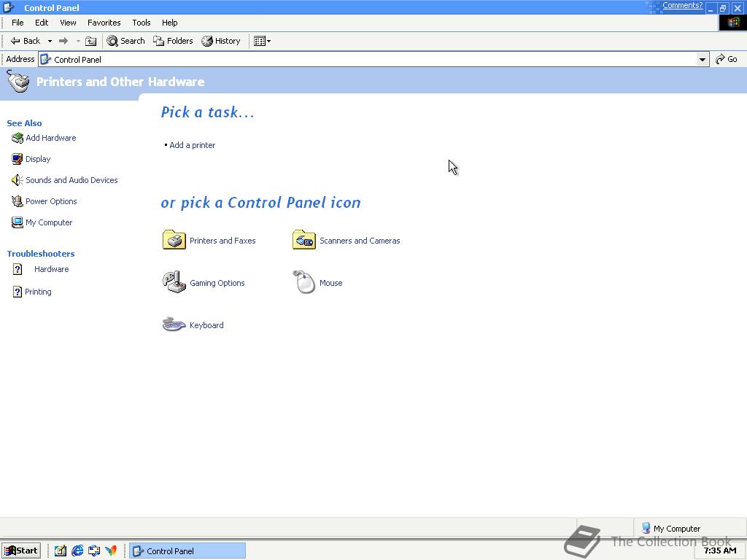747x560 pixels.
Task: Click the Start button
Action: [21, 551]
